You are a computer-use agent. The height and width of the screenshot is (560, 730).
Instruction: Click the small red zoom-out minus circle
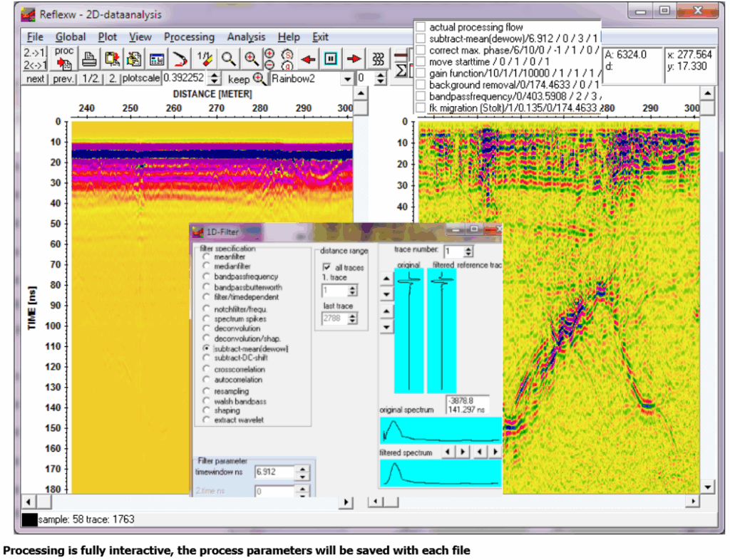pos(269,65)
